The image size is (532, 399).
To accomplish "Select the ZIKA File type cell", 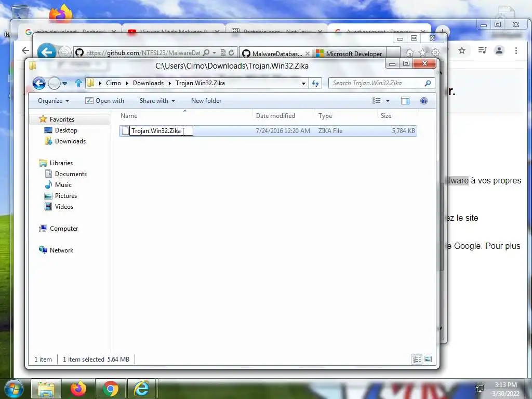I will coord(330,131).
